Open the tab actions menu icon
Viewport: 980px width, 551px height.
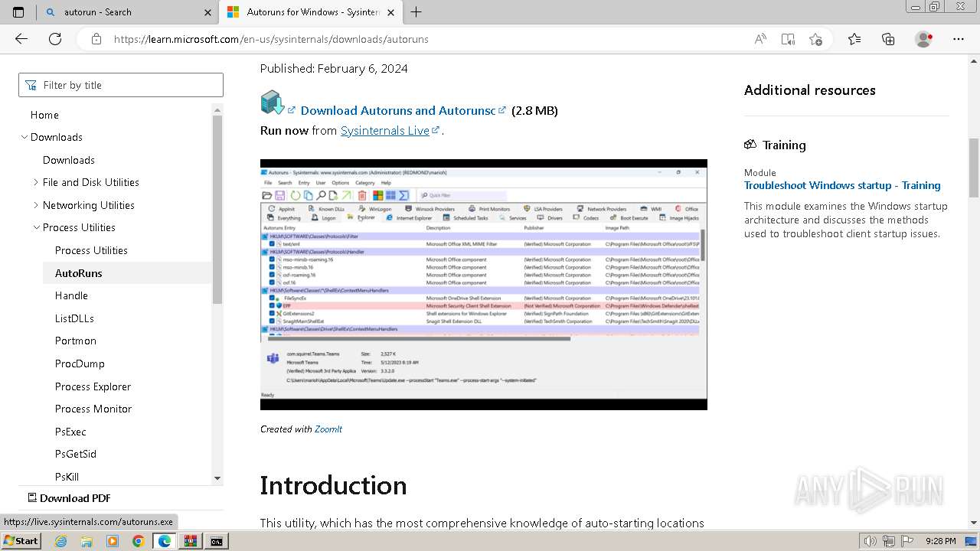click(18, 12)
